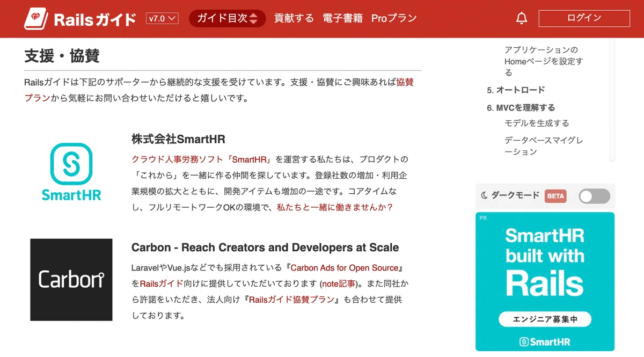Viewport: 644px width, 357px height.
Task: Click the sidebar table-of-contents scrollbar
Action: tap(612, 101)
